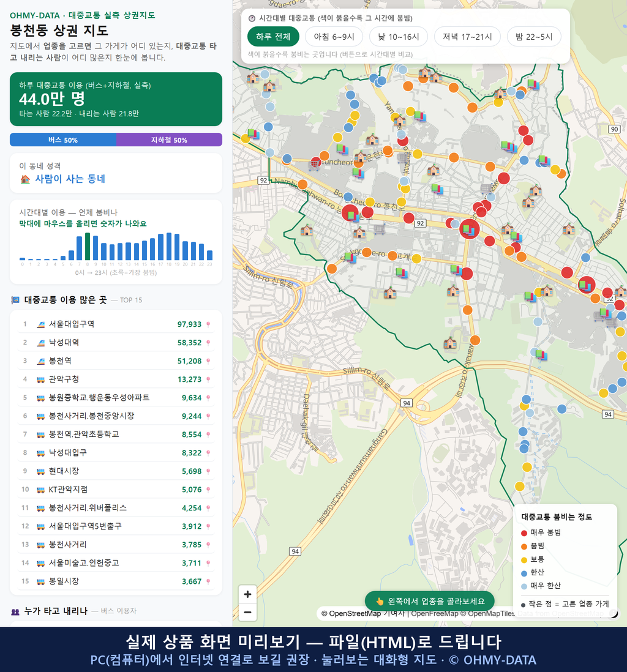
Task: Click the orange 붐빔 legend dot
Action: [524, 547]
